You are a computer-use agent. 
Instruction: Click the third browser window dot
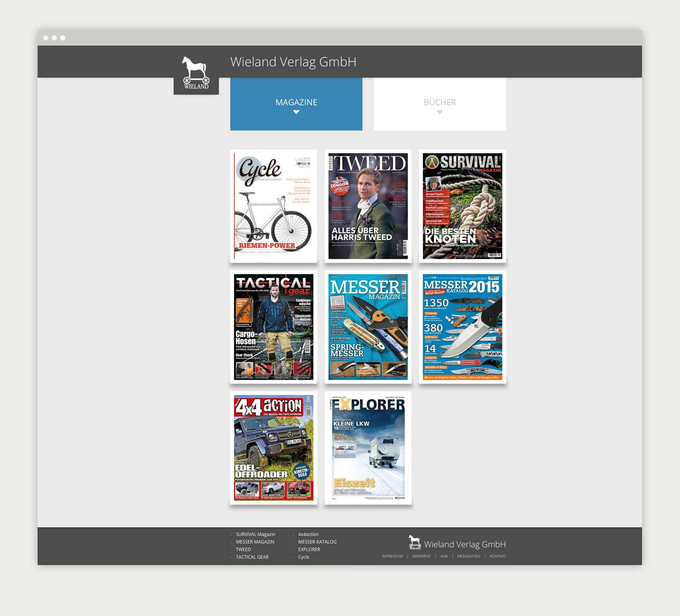pyautogui.click(x=63, y=38)
